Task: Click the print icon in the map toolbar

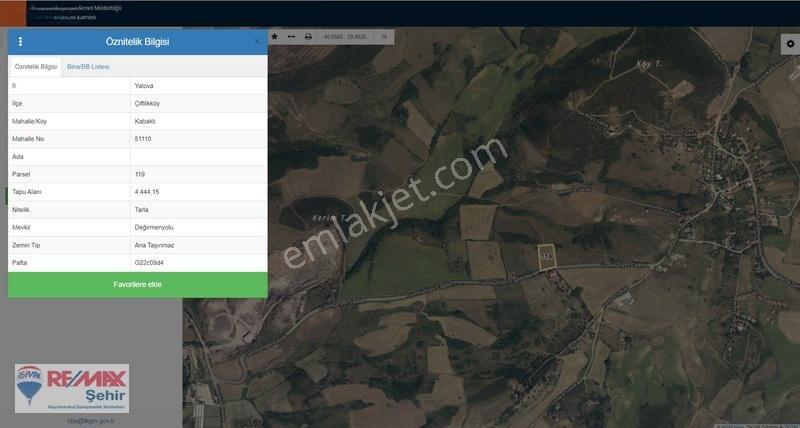Action: tap(308, 37)
